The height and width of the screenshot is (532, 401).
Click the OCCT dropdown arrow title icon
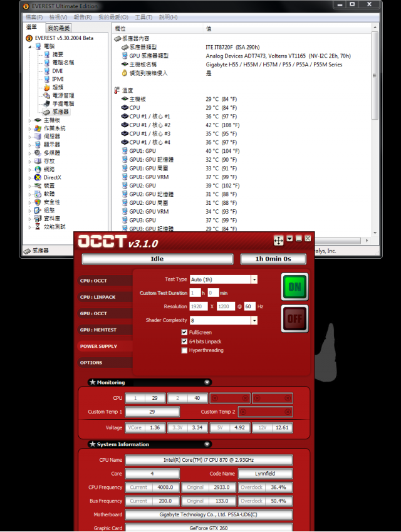(289, 239)
